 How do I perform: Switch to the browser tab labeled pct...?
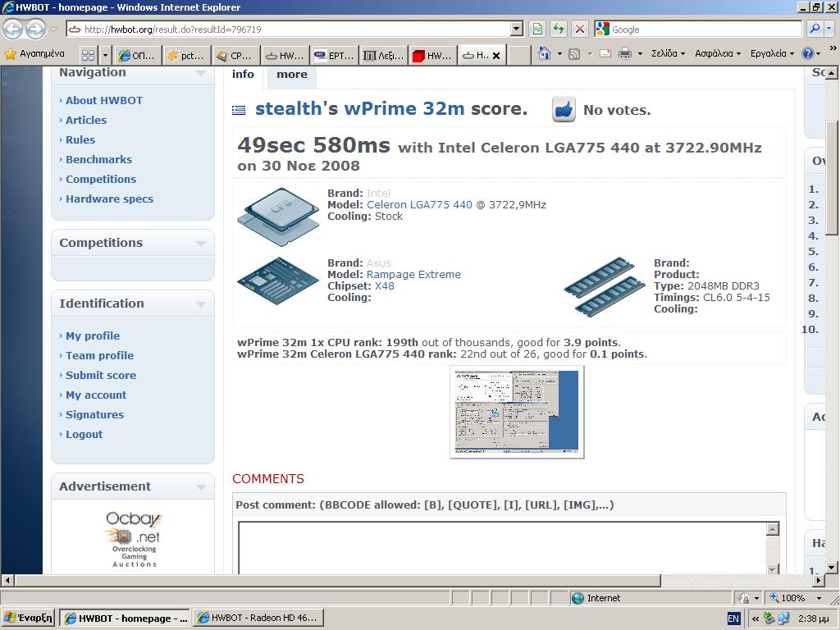click(x=185, y=55)
